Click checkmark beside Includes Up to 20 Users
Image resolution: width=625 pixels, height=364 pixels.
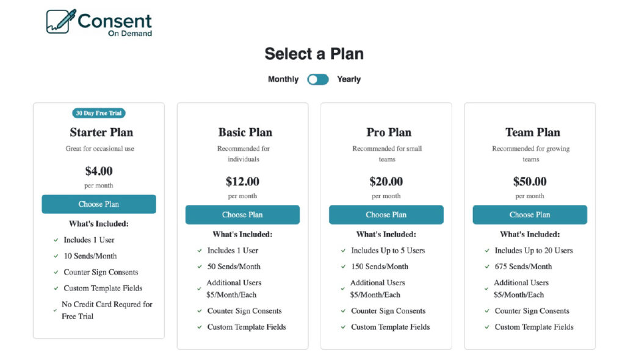(x=487, y=251)
